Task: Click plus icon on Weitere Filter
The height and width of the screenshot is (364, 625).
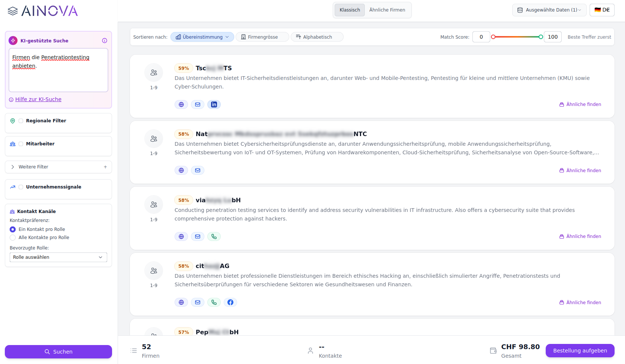Action: point(105,167)
